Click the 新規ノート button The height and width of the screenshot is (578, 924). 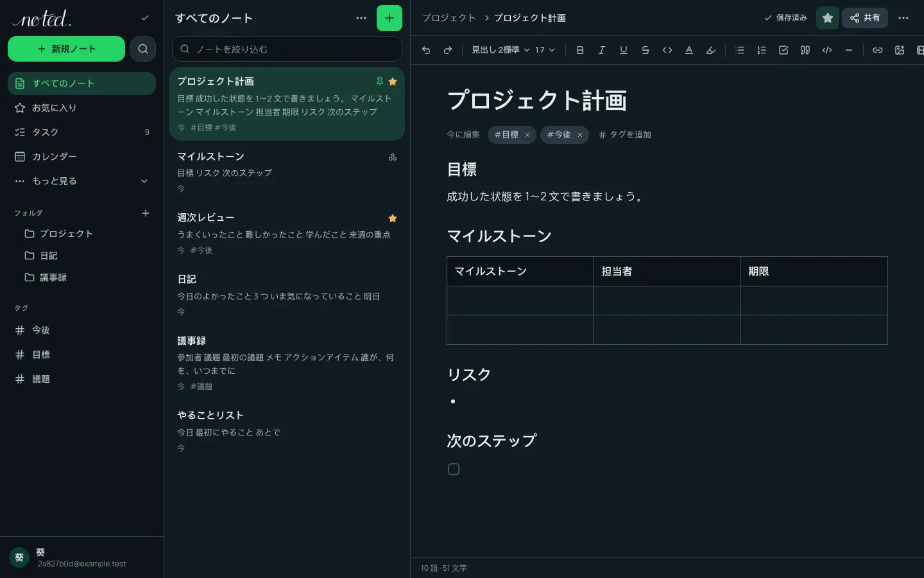pos(66,49)
